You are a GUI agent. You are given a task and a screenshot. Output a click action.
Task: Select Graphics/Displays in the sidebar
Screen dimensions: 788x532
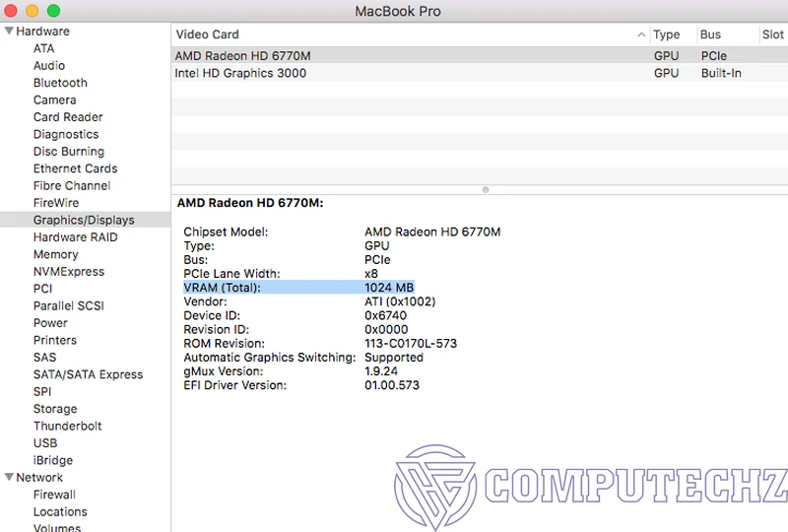pyautogui.click(x=84, y=220)
